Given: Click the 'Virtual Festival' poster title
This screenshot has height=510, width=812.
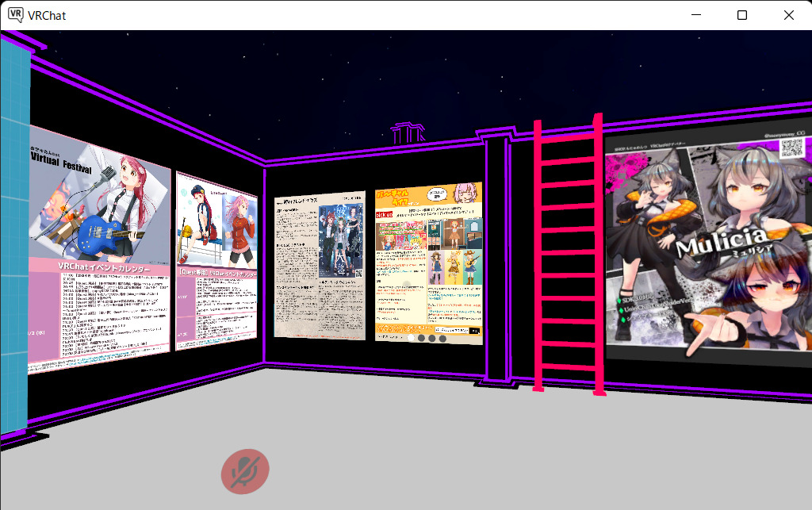Looking at the screenshot, I should coord(61,162).
